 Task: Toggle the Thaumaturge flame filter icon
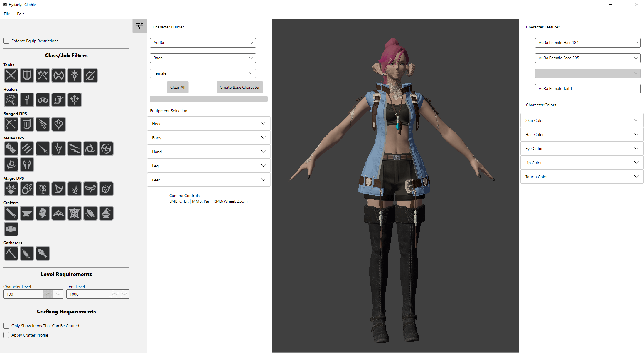click(11, 189)
